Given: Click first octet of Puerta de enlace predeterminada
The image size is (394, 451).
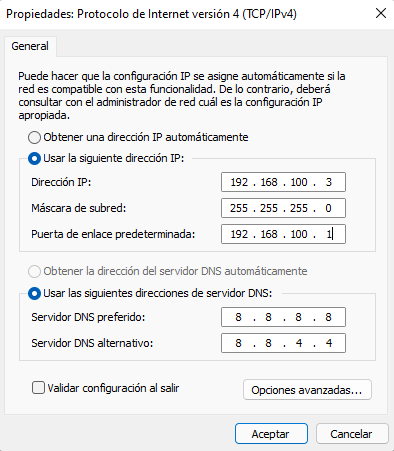Looking at the screenshot, I should (x=239, y=234).
